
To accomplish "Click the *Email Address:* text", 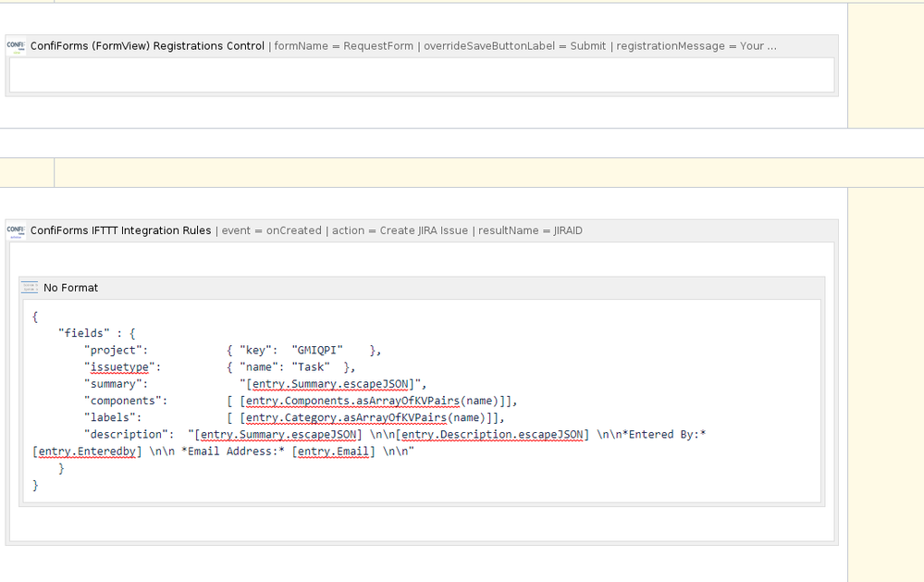I will (x=233, y=452).
